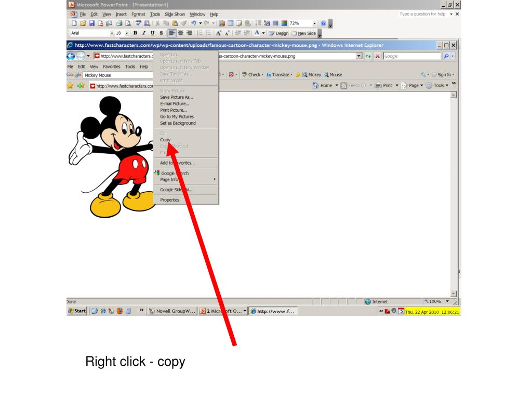Click the Insert Chart icon in PowerPoint
This screenshot has width=532, height=399.
click(x=222, y=23)
